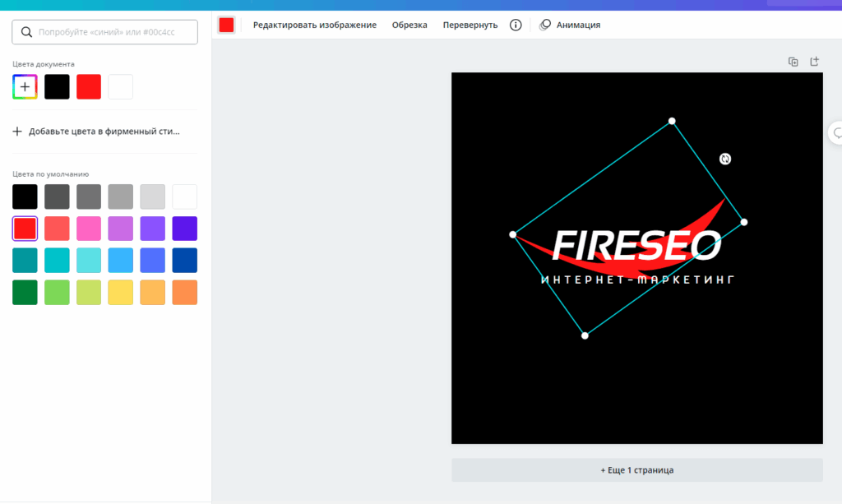Select the Crop (Обрезка) option
The height and width of the screenshot is (504, 842).
coord(409,25)
